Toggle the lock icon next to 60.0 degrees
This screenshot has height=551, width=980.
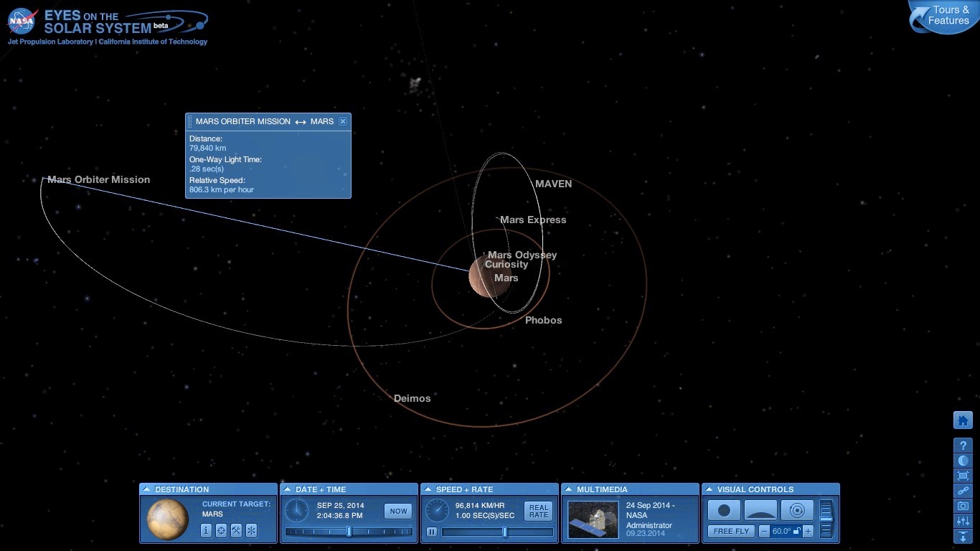[796, 530]
